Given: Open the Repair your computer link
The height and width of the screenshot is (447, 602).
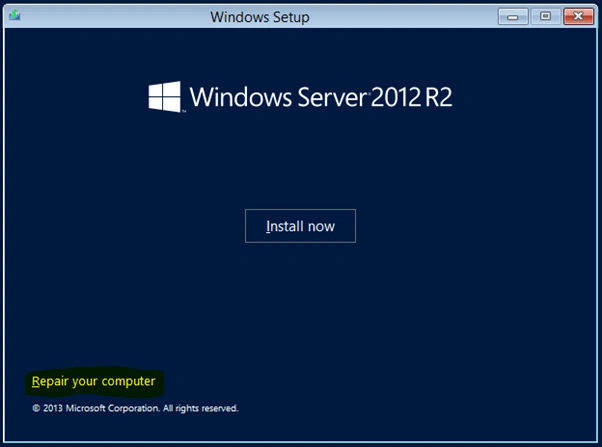Looking at the screenshot, I should tap(94, 381).
